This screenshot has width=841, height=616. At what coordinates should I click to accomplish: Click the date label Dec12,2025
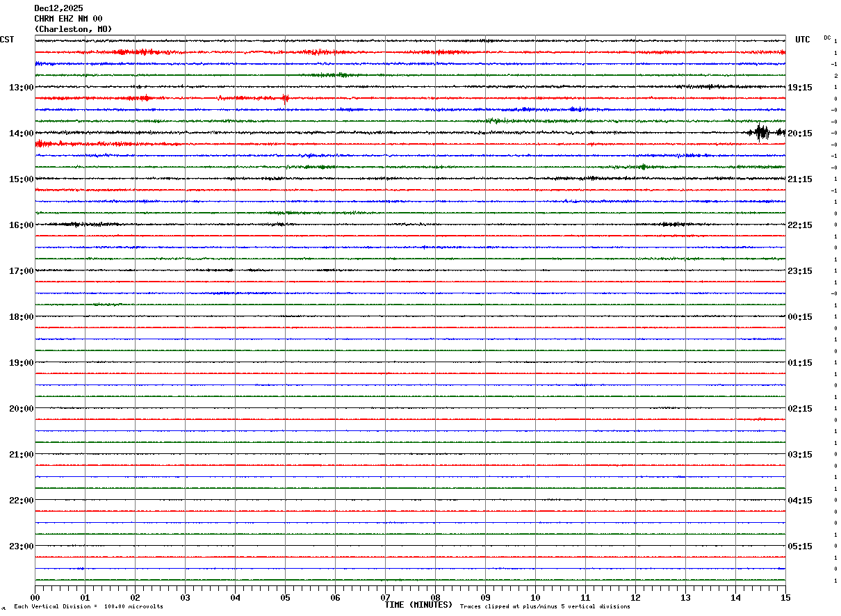(58, 8)
